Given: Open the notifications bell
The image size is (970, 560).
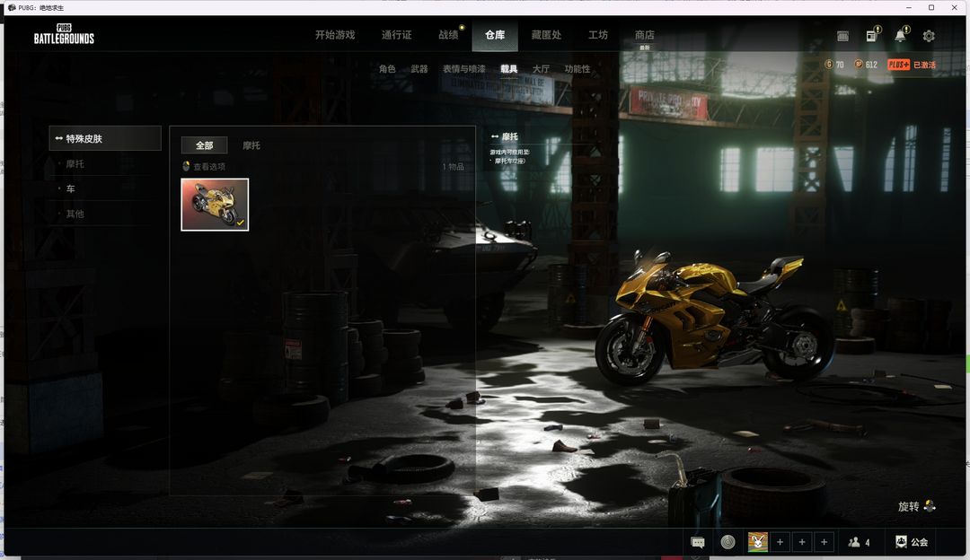Looking at the screenshot, I should tap(900, 36).
